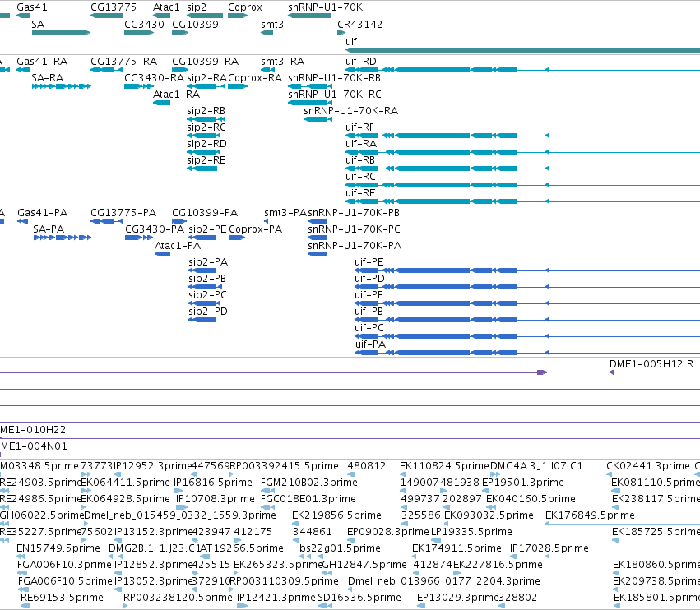Open CDS label uif-PA
The width and height of the screenshot is (700, 610).
coord(370,344)
